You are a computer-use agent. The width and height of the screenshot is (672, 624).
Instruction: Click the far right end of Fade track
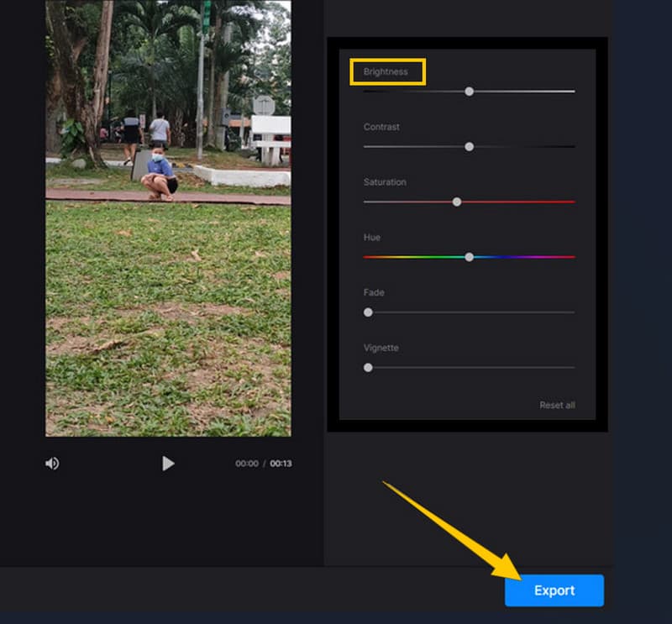[573, 312]
